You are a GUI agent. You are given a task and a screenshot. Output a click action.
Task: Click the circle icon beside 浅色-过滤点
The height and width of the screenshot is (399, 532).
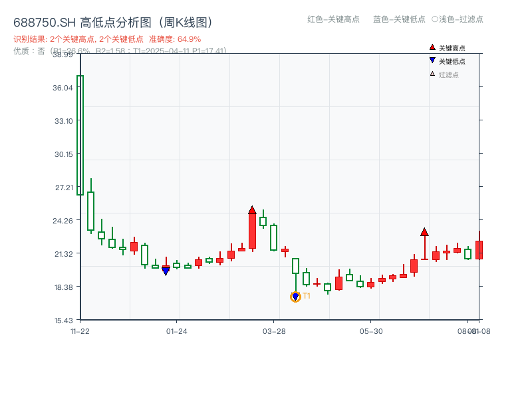tap(434, 20)
